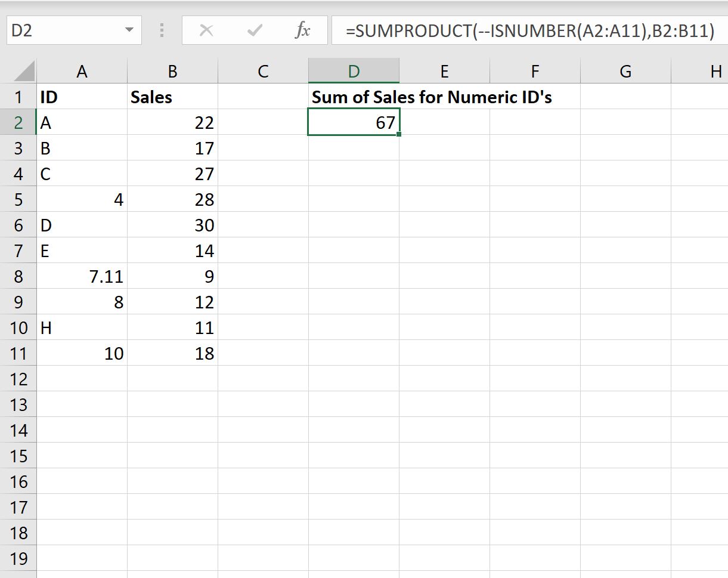This screenshot has height=578, width=728.
Task: Select row 5 header
Action: click(x=18, y=199)
